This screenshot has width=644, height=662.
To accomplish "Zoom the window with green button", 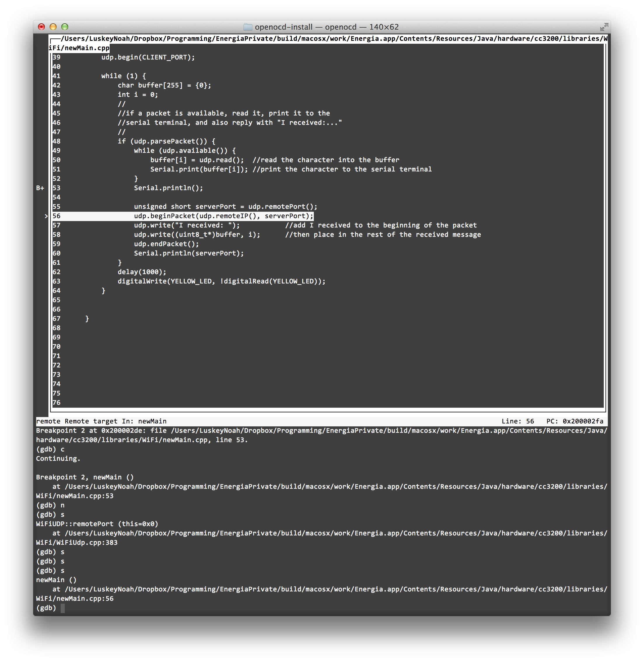I will click(64, 27).
